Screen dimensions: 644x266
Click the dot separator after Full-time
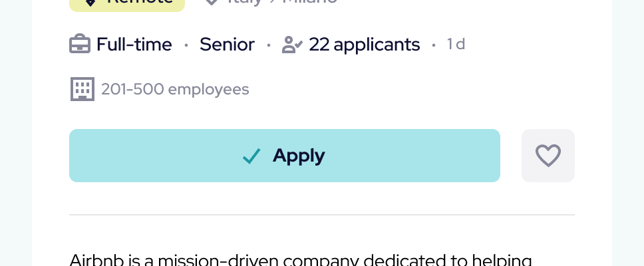coord(186,45)
